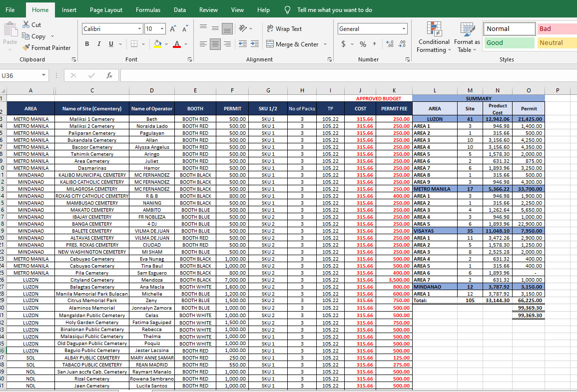The image size is (577, 392).
Task: Apply Percent Style format
Action: point(363,44)
